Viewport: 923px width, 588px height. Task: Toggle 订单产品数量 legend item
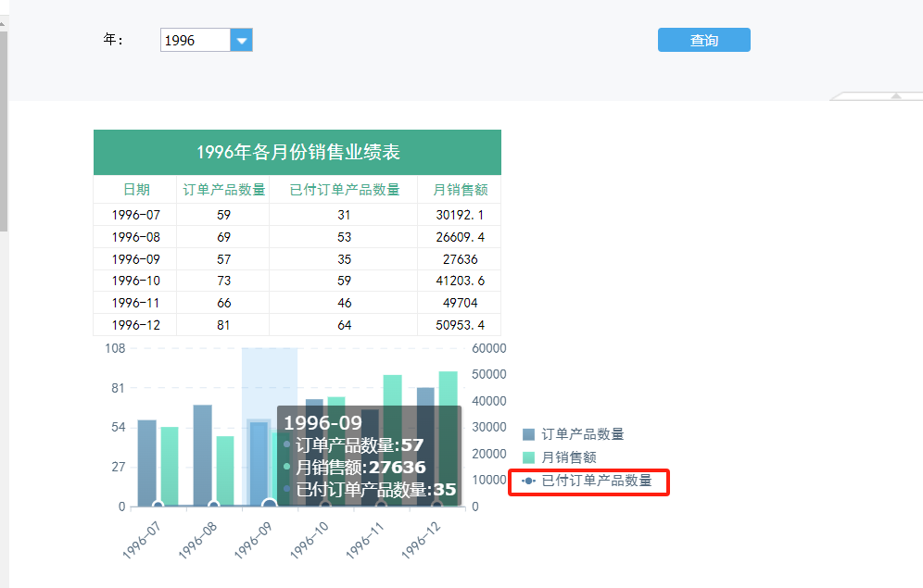[x=574, y=434]
